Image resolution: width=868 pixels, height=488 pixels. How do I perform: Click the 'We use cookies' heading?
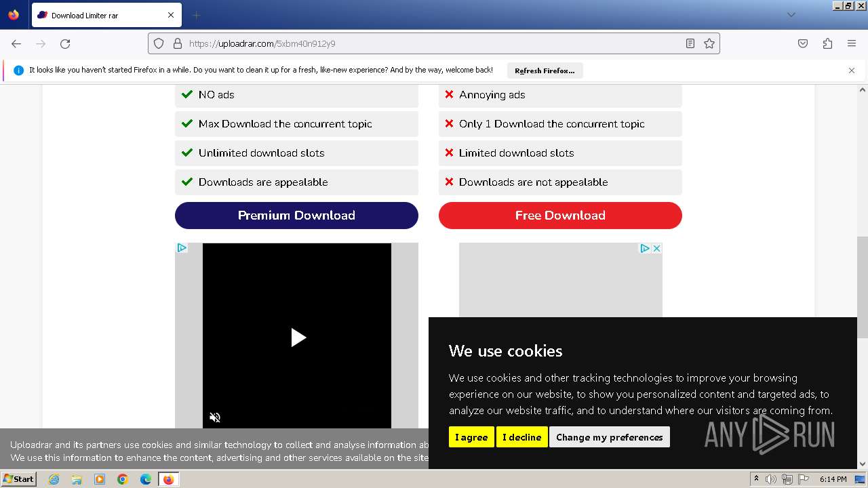506,351
